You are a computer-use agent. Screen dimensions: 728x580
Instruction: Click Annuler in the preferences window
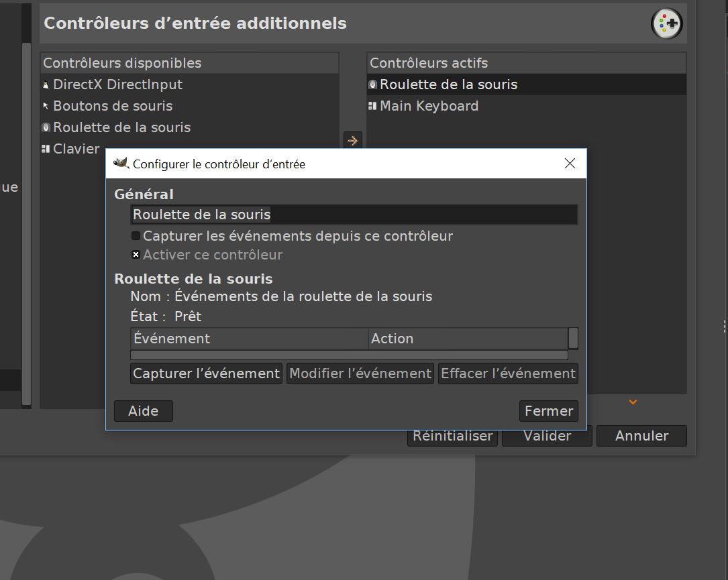click(641, 436)
